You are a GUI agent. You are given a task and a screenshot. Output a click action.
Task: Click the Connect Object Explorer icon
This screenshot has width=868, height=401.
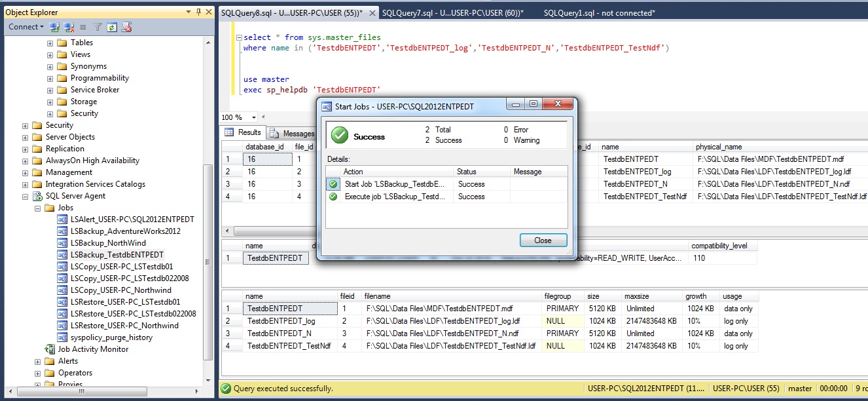tap(55, 27)
